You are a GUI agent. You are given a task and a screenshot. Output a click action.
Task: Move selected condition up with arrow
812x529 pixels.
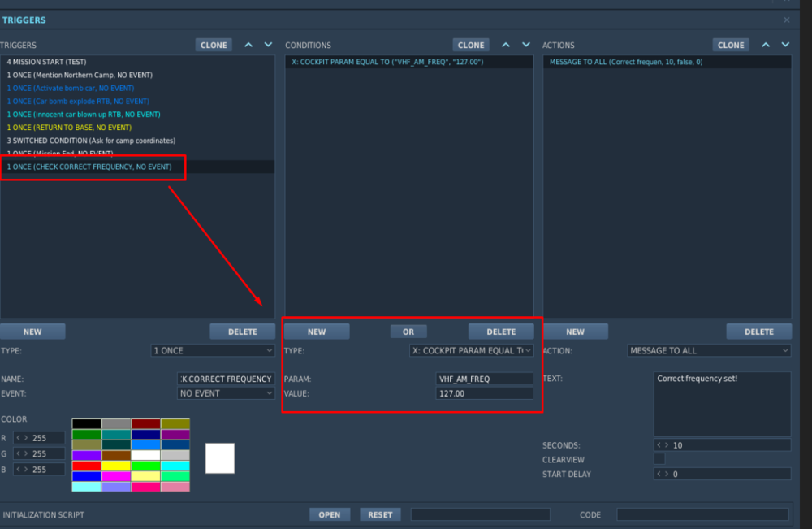(x=506, y=45)
